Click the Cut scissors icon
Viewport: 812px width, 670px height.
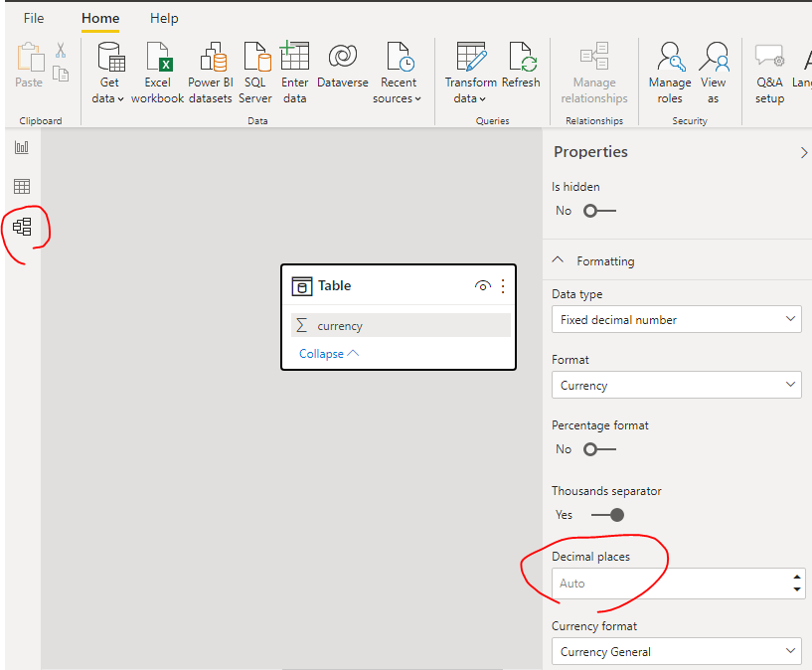tap(61, 50)
